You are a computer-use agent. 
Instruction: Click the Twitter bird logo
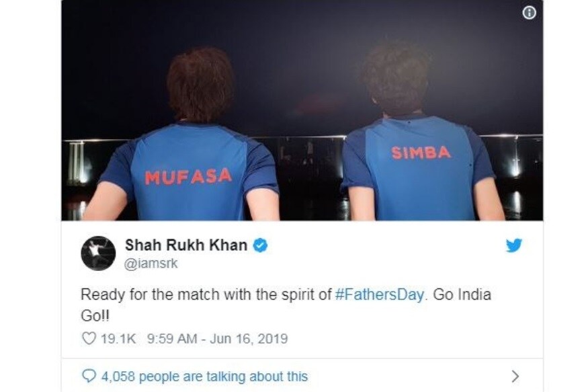pos(514,245)
